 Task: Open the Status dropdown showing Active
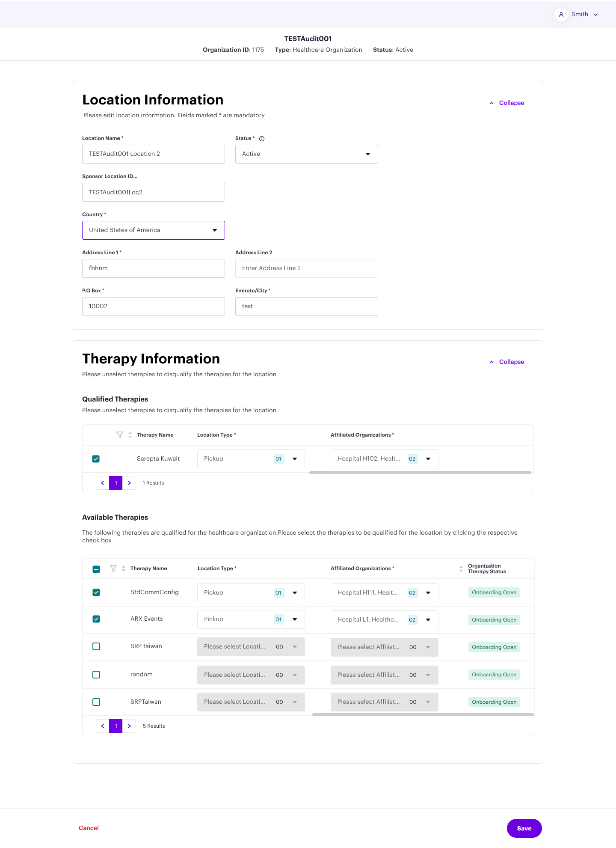[x=306, y=154]
